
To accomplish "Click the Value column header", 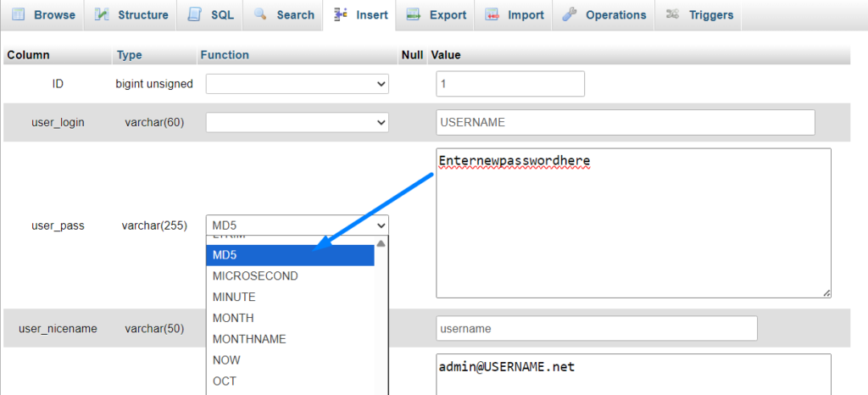I will pyautogui.click(x=446, y=55).
